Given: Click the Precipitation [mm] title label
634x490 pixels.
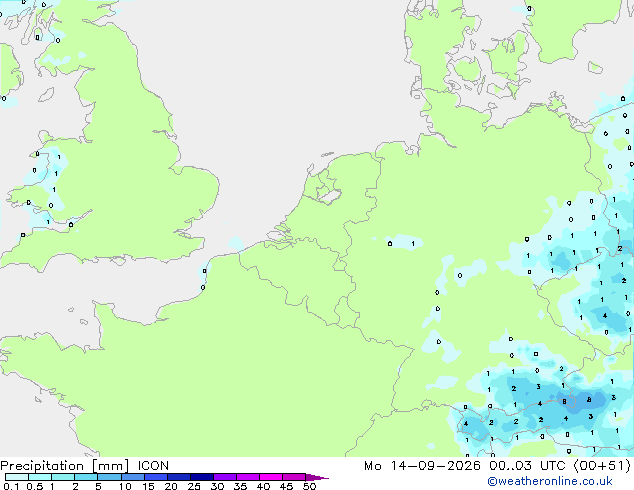Looking at the screenshot, I should [65, 466].
